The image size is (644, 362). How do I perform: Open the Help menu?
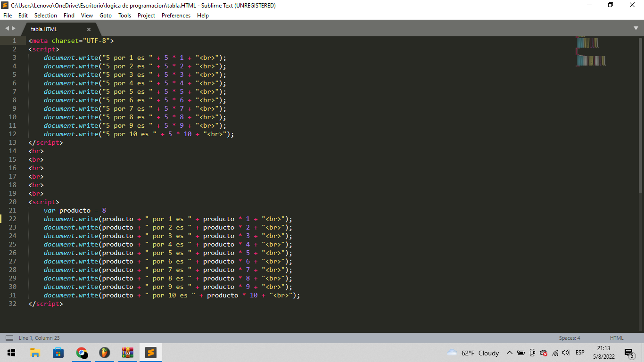click(203, 16)
